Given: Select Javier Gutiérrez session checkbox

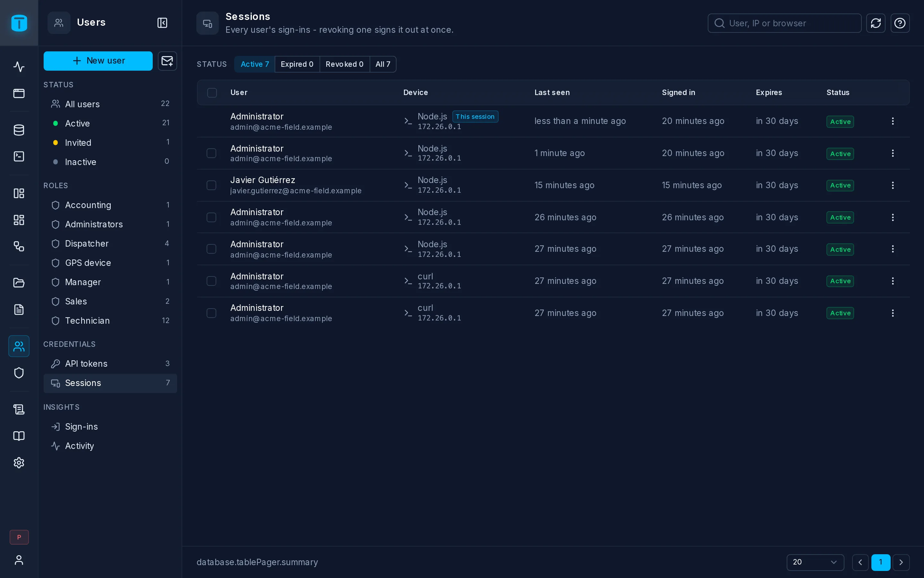Looking at the screenshot, I should [x=211, y=185].
